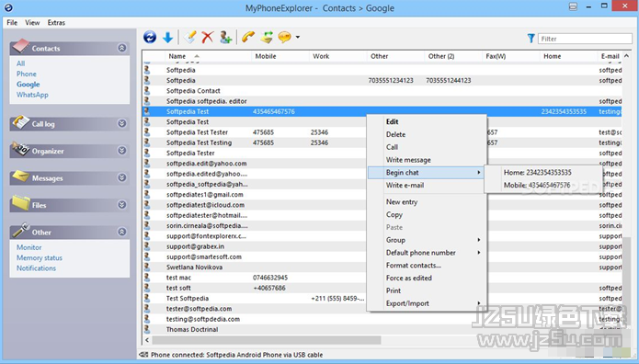Open the File menu

click(12, 22)
